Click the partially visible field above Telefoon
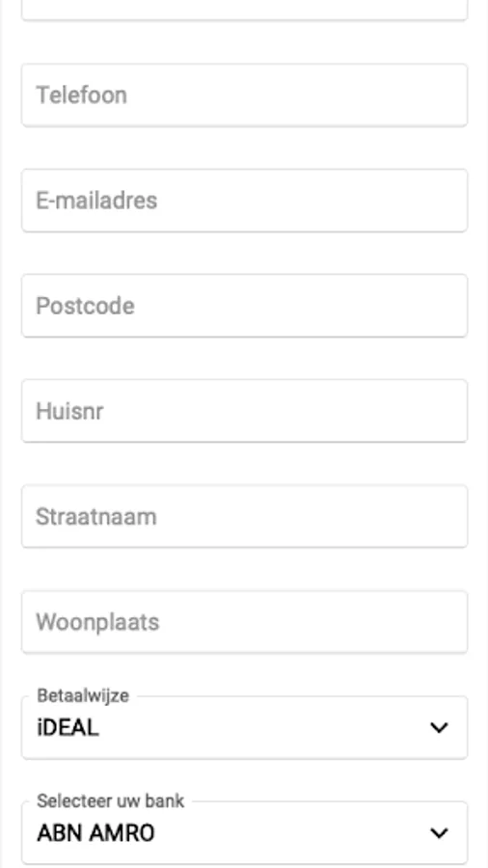Viewport: 488px width, 868px height. pyautogui.click(x=245, y=10)
